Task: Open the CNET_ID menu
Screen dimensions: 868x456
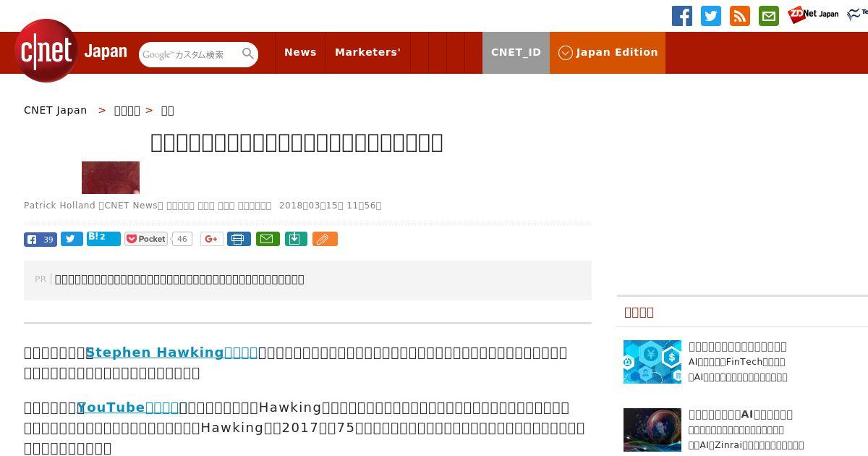Action: tap(516, 52)
